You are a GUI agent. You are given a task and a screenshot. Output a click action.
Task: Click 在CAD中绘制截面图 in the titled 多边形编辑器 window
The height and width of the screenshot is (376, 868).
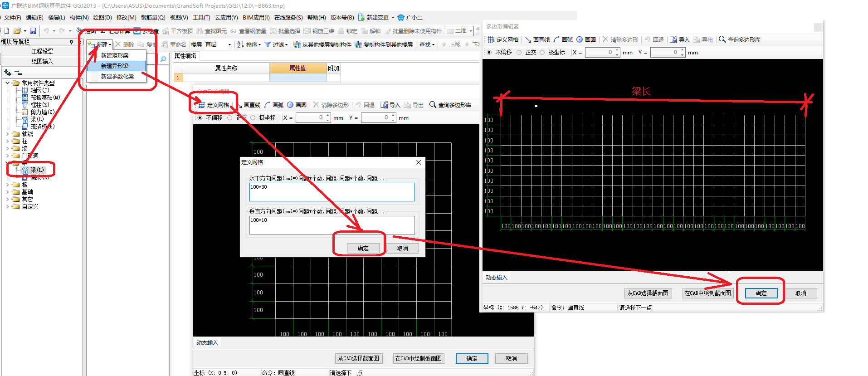pos(707,293)
